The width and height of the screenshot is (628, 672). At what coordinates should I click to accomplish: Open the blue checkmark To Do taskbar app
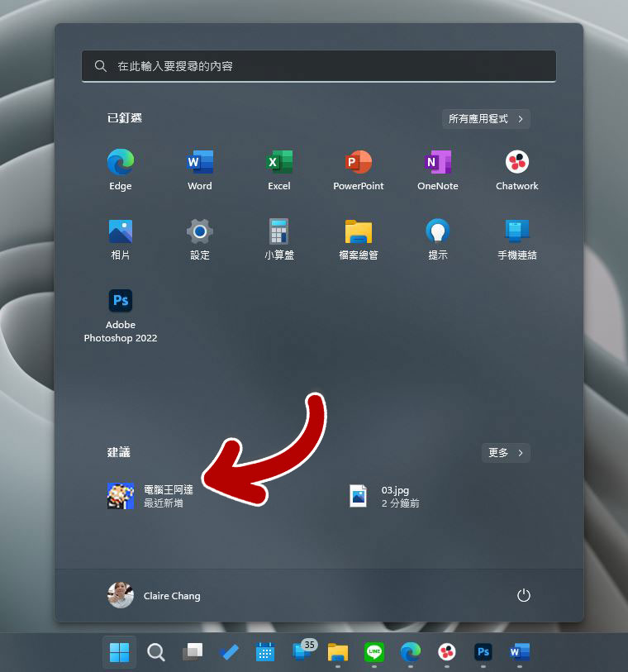[229, 652]
